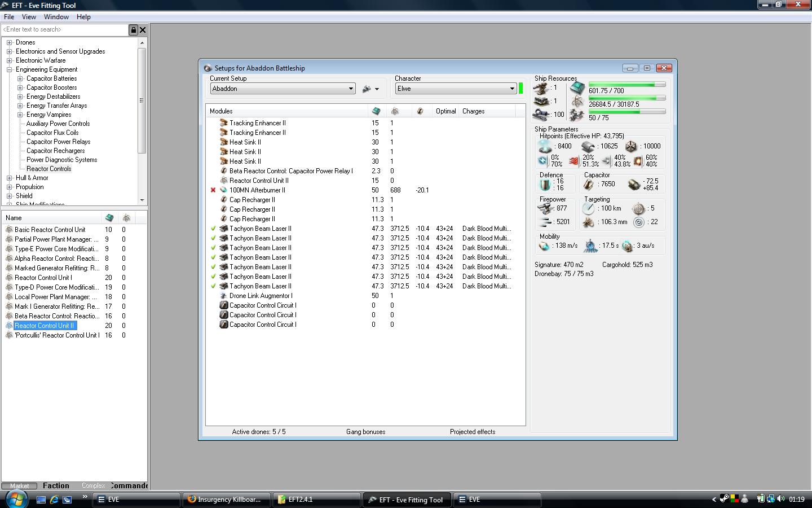
Task: Focus the search text field
Action: tap(65, 30)
